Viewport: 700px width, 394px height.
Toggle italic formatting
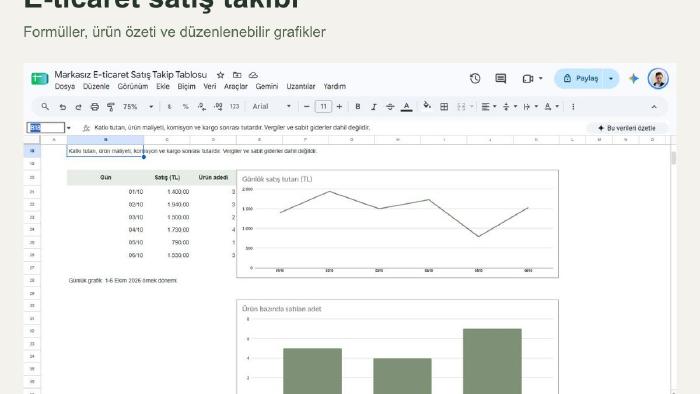374,107
